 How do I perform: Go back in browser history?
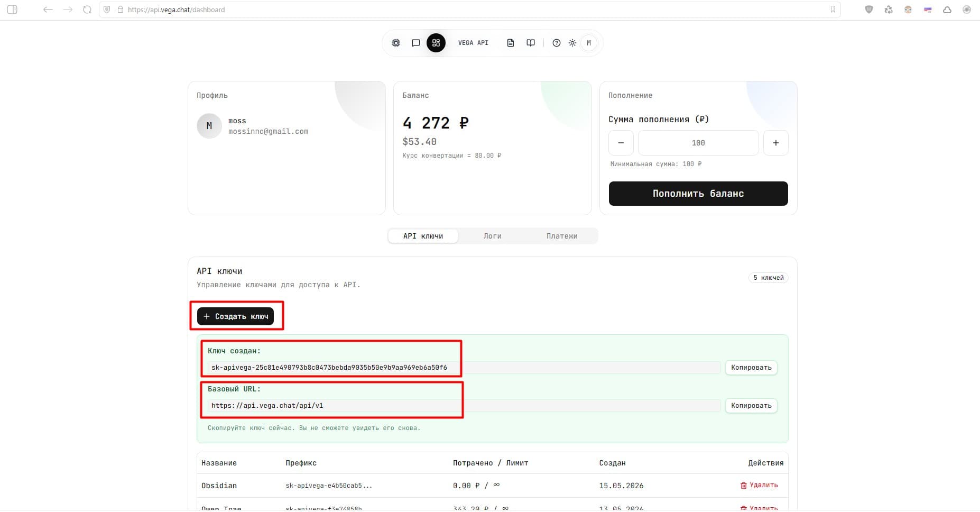click(48, 10)
